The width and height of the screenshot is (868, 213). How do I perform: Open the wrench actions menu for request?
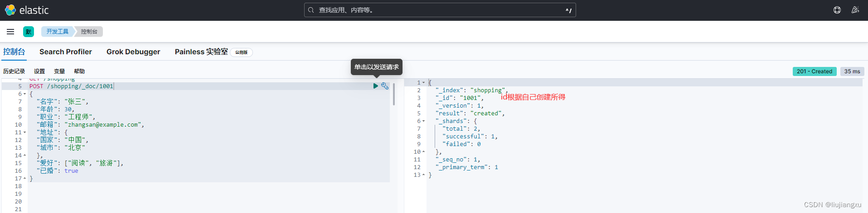pyautogui.click(x=385, y=86)
